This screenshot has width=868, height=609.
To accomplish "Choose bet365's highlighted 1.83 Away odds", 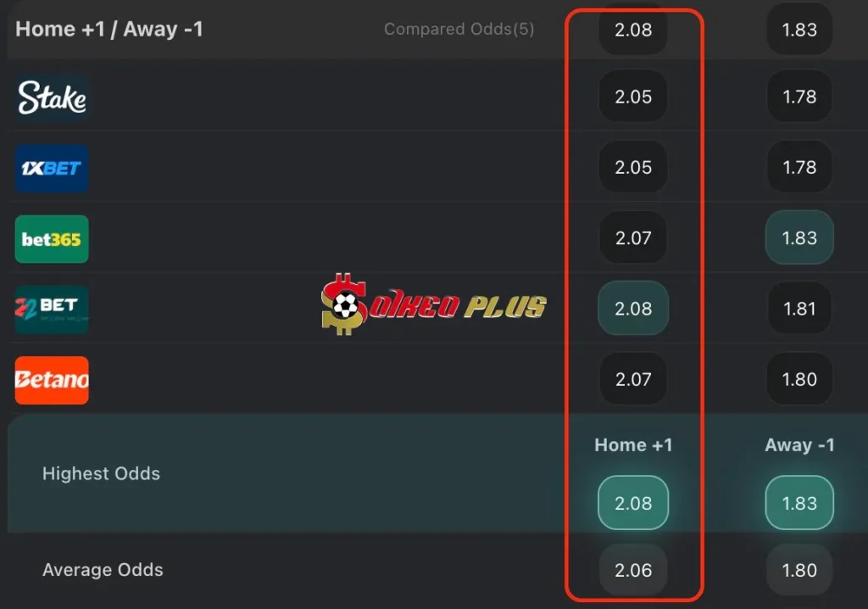I will coord(799,237).
